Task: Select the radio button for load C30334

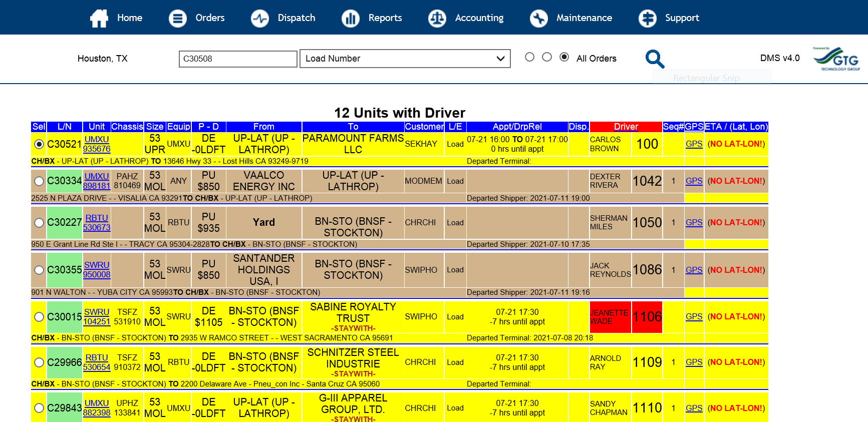Action: 39,181
